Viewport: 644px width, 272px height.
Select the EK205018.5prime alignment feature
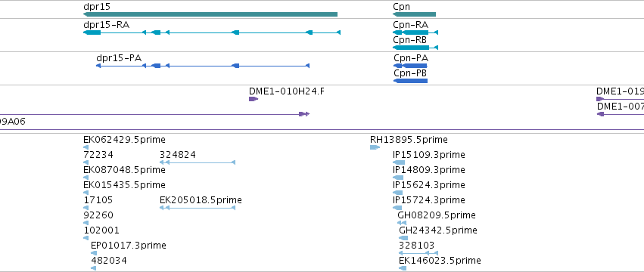(198, 208)
